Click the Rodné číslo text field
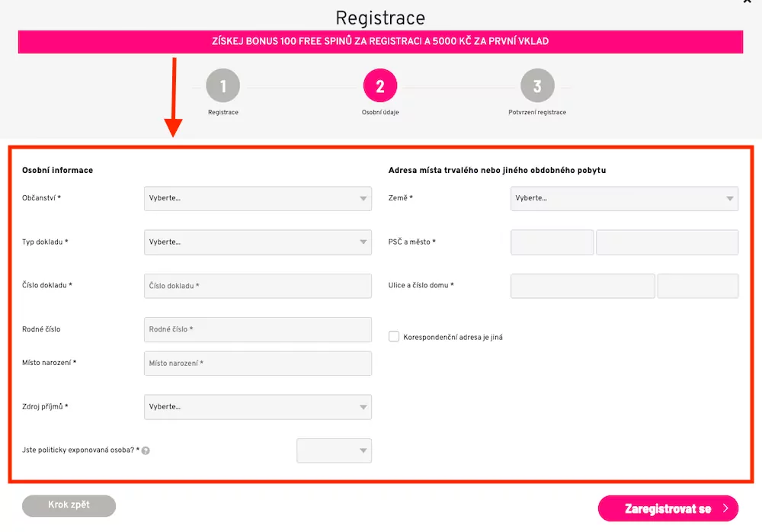 (x=258, y=329)
